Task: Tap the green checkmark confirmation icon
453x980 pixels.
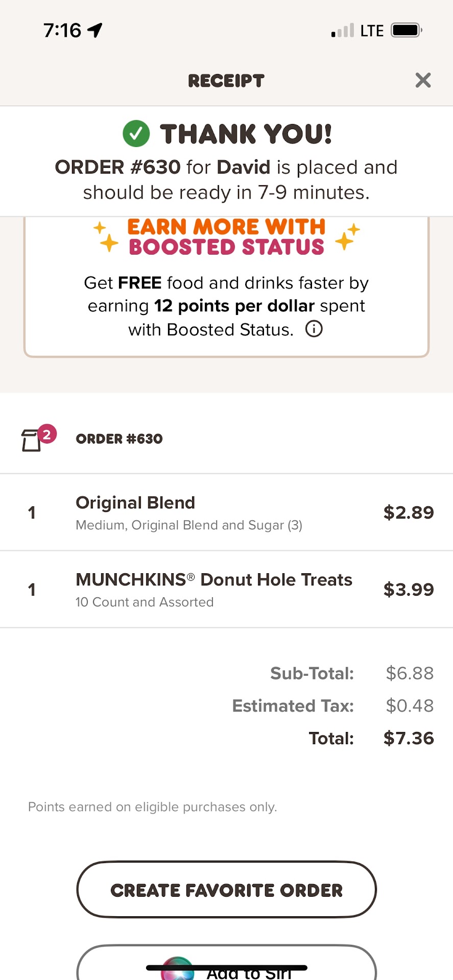Action: (x=136, y=134)
